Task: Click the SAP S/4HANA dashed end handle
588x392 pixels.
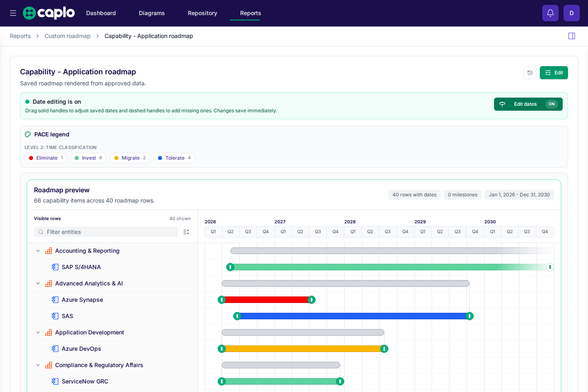Action: (550, 267)
